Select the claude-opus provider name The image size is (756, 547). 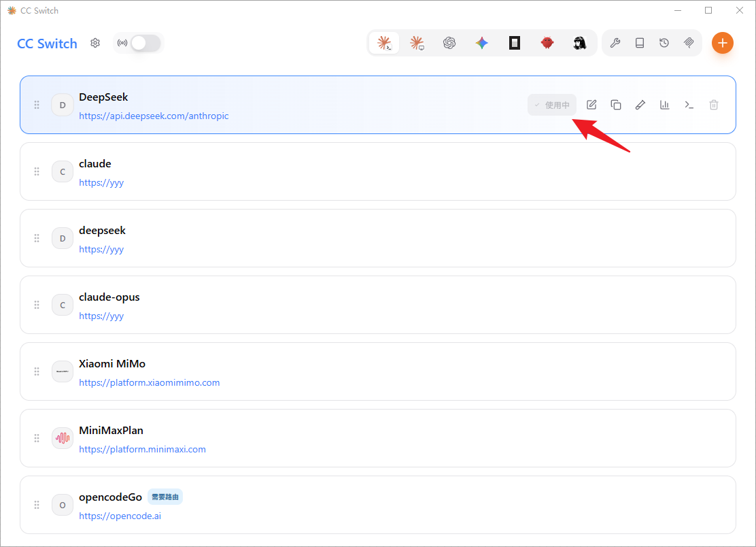point(109,297)
